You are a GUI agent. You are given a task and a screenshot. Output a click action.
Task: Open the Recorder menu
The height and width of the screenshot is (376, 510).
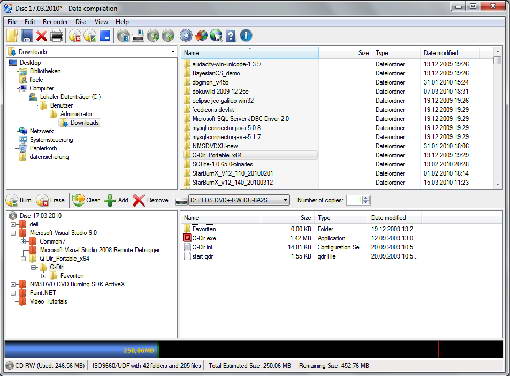coord(55,22)
